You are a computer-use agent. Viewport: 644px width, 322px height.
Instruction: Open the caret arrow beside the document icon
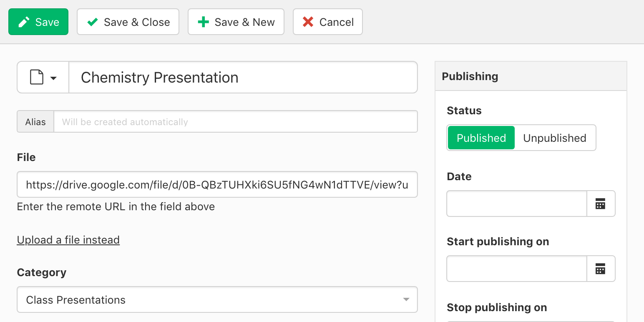pos(54,78)
